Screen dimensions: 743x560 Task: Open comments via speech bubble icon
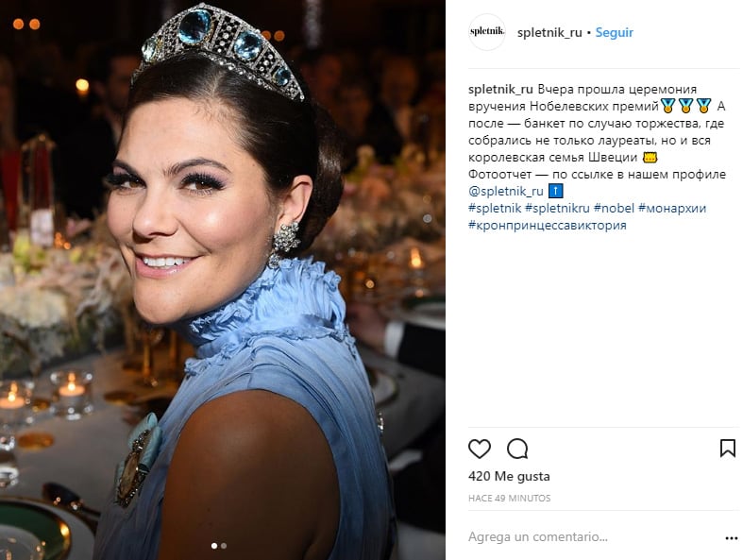517,449
